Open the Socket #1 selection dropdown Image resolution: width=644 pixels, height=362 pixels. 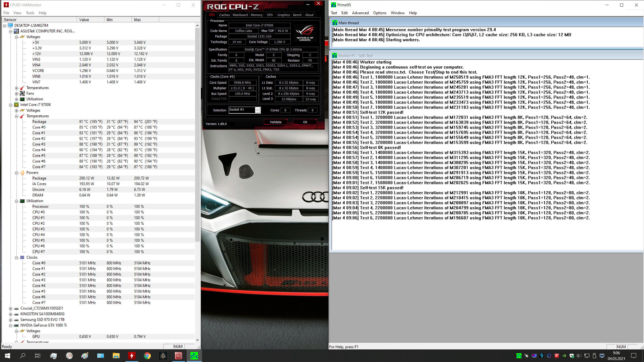coord(257,110)
